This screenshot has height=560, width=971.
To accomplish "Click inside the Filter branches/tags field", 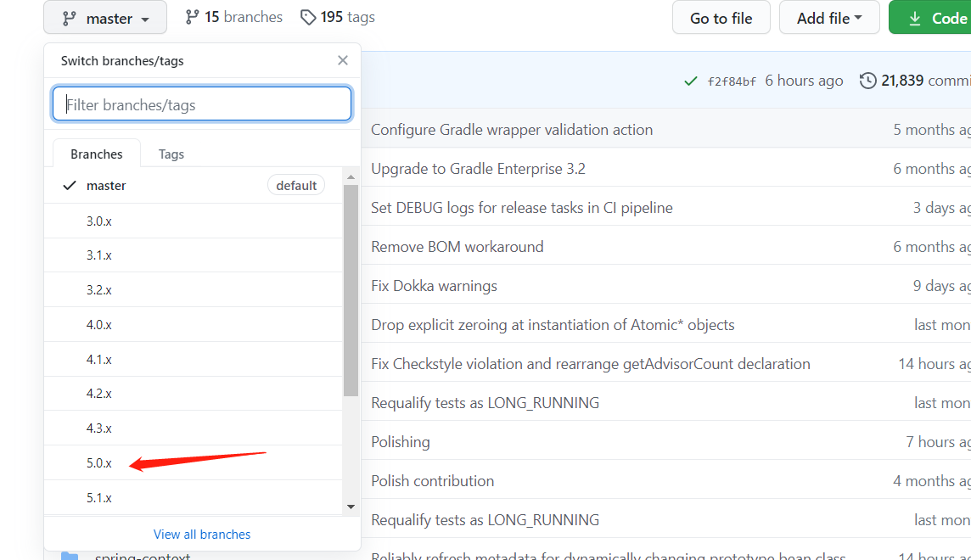I will (x=201, y=104).
